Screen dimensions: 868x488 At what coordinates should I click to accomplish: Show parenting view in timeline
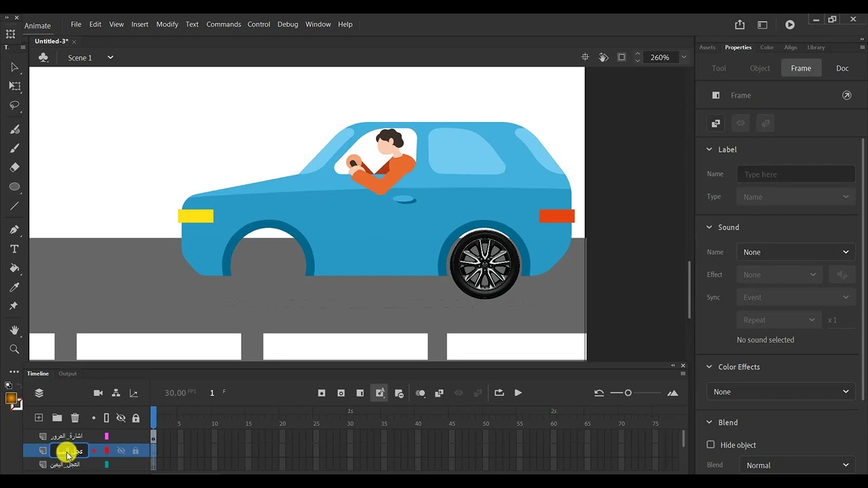(116, 393)
